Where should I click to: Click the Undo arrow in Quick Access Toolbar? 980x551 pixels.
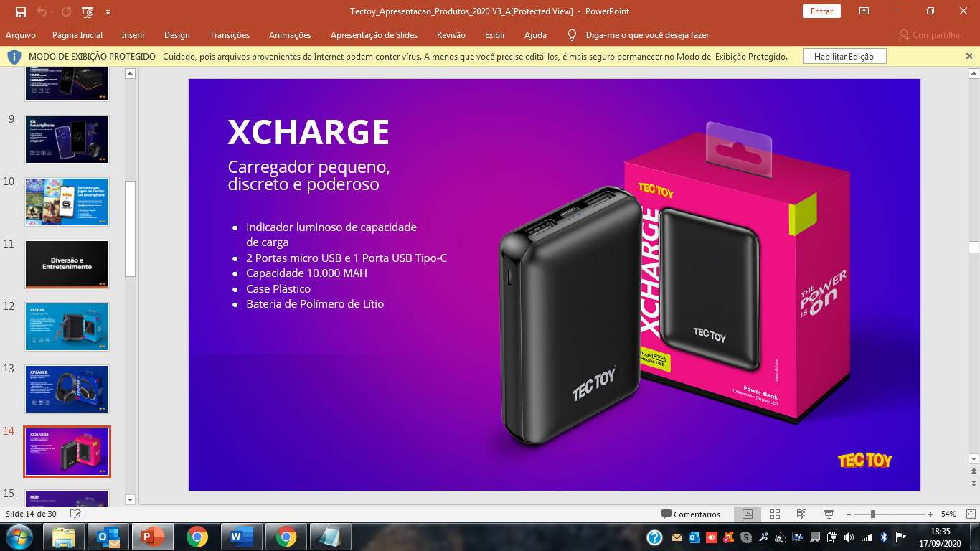pos(41,11)
